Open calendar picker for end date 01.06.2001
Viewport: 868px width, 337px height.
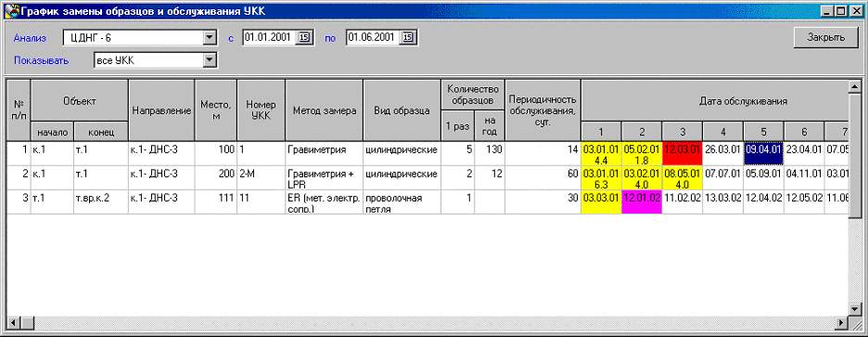pos(407,38)
